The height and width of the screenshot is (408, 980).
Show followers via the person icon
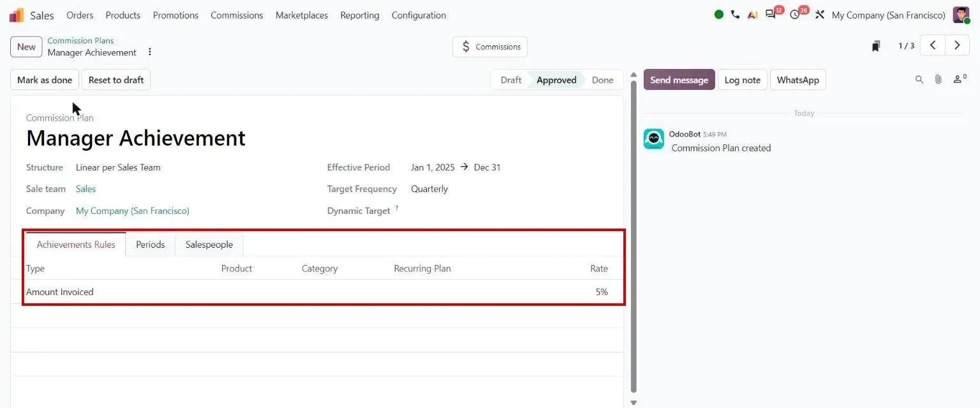click(960, 79)
